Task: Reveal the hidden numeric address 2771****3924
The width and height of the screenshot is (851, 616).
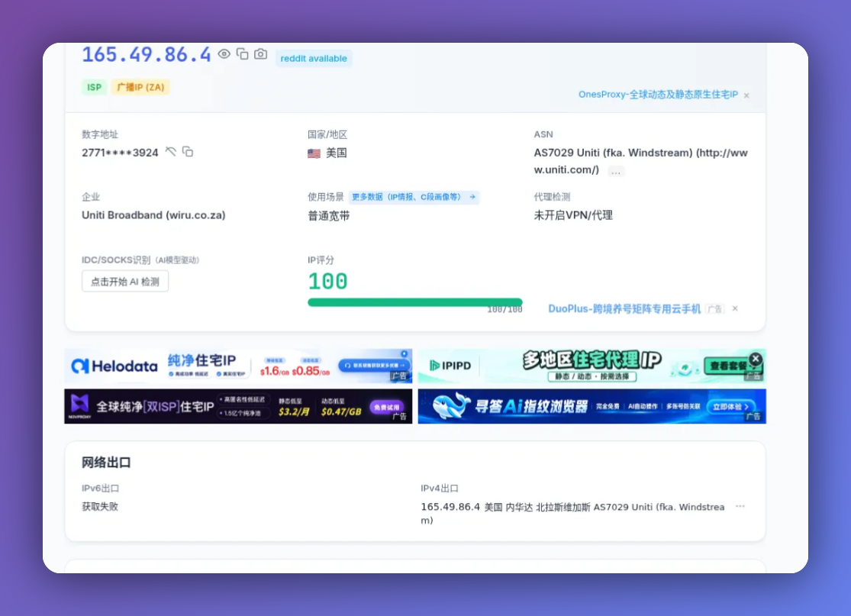Action: click(170, 151)
